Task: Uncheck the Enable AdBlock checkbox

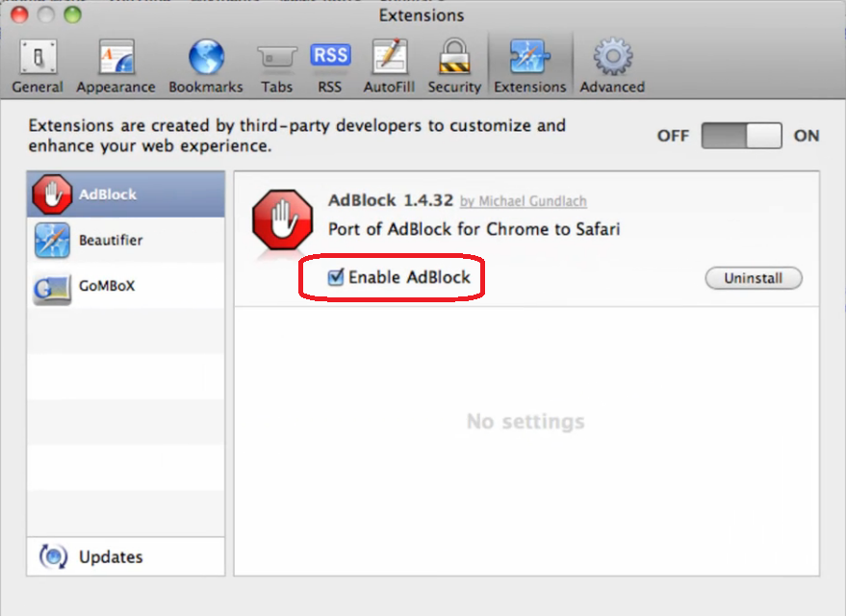Action: tap(336, 278)
